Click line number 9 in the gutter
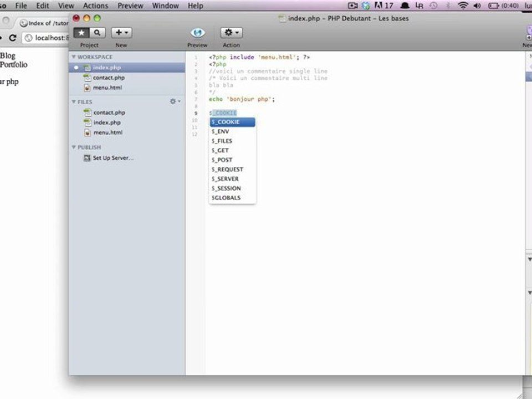Screen dimensions: 532x399 [x=196, y=113]
